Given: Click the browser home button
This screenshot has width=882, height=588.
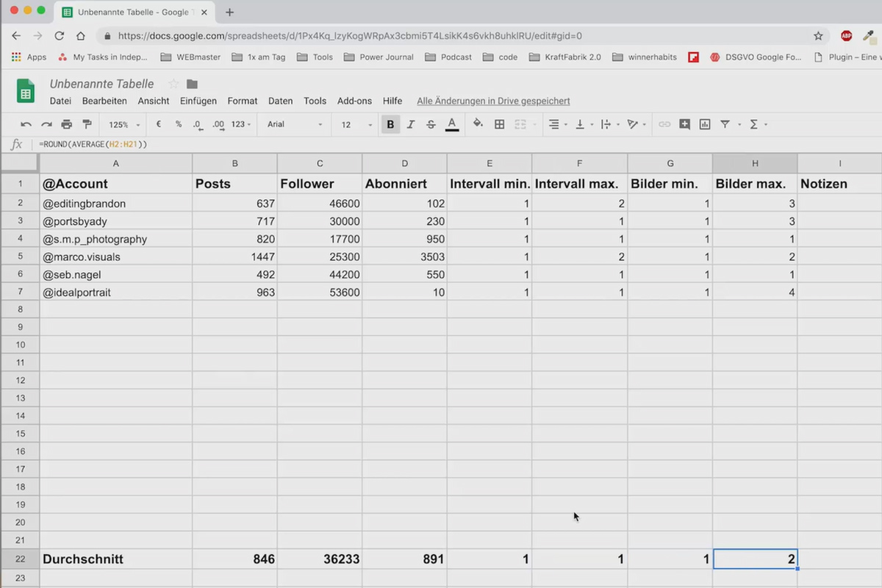Looking at the screenshot, I should pos(81,35).
